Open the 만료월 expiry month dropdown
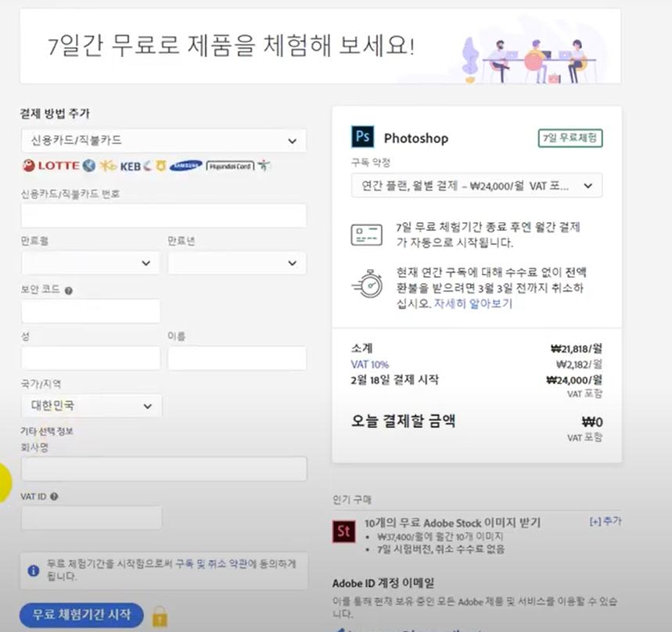 (91, 263)
